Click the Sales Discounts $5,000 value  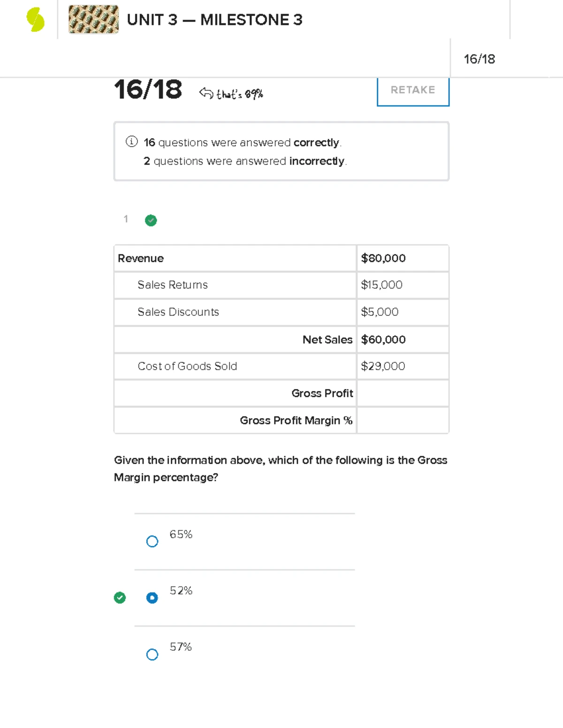pos(380,312)
